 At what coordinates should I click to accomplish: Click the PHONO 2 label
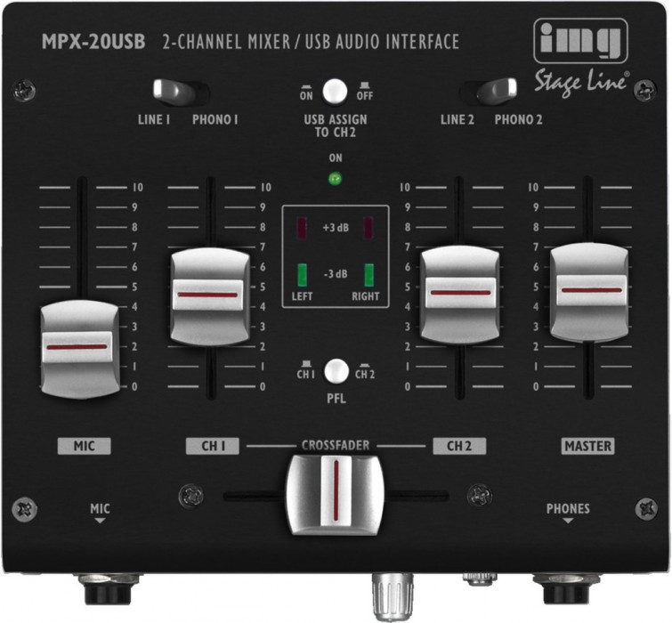[x=519, y=119]
